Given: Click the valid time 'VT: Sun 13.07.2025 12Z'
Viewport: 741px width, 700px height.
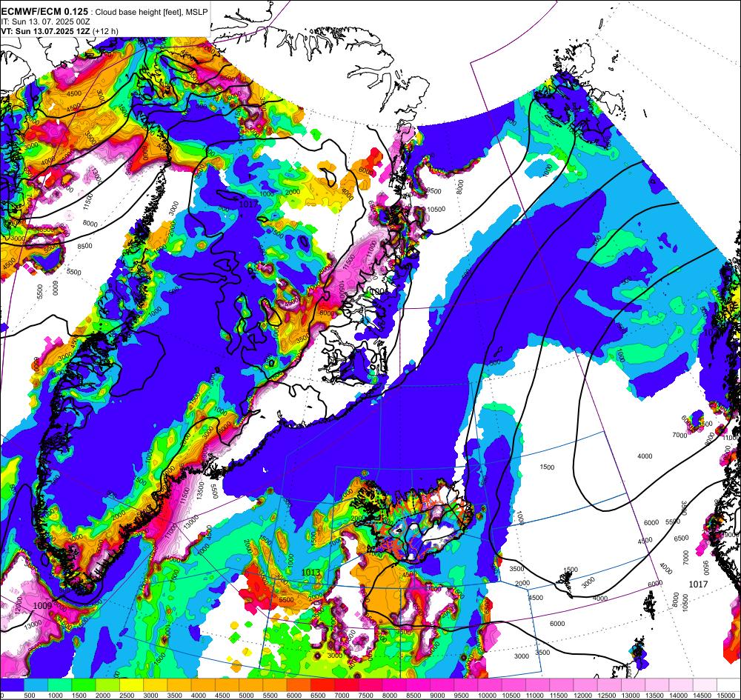Looking at the screenshot, I should click(x=46, y=31).
